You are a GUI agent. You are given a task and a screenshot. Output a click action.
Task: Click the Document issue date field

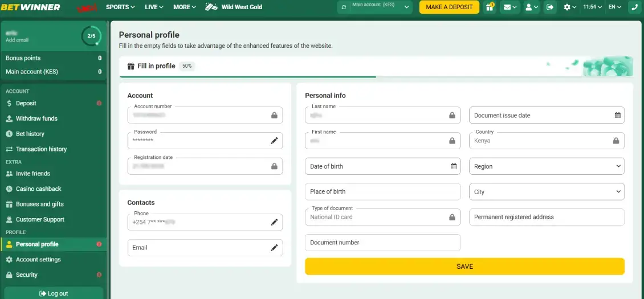coord(547,116)
